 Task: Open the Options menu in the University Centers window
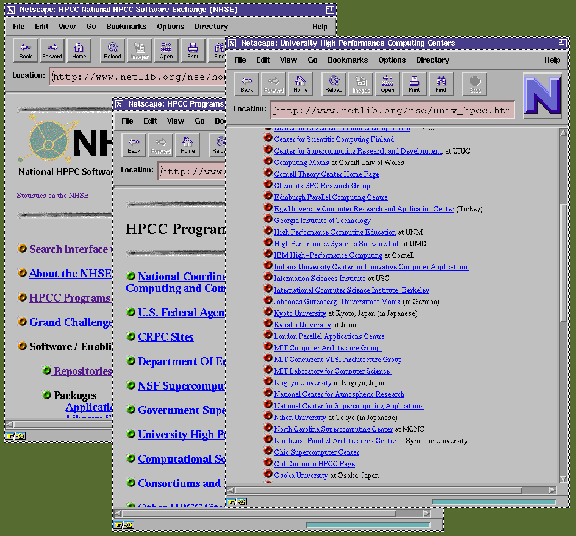point(392,60)
